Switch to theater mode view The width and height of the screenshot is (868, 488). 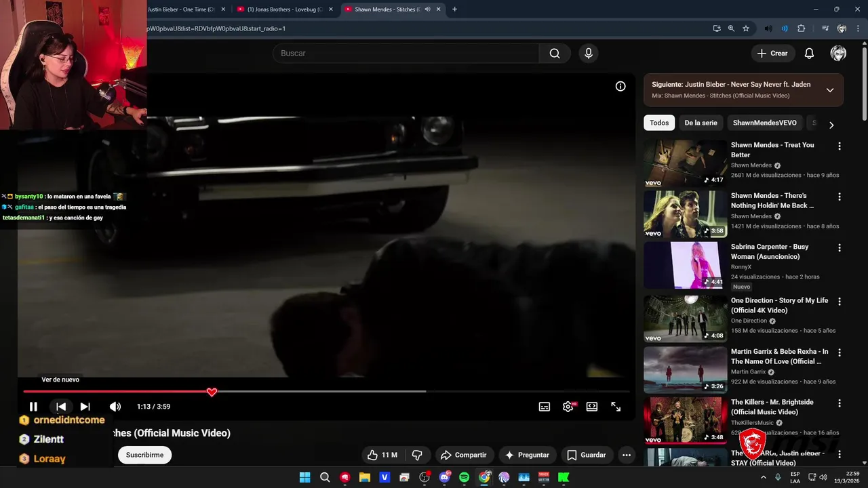(592, 407)
